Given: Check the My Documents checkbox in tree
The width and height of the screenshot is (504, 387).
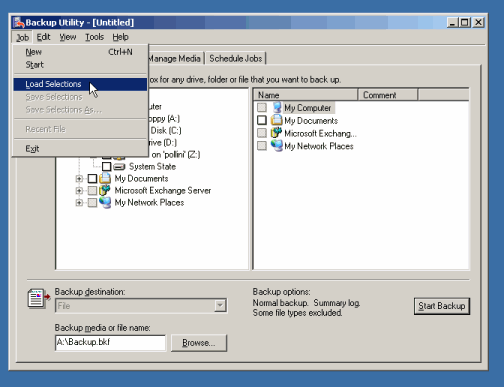Looking at the screenshot, I should (92, 178).
